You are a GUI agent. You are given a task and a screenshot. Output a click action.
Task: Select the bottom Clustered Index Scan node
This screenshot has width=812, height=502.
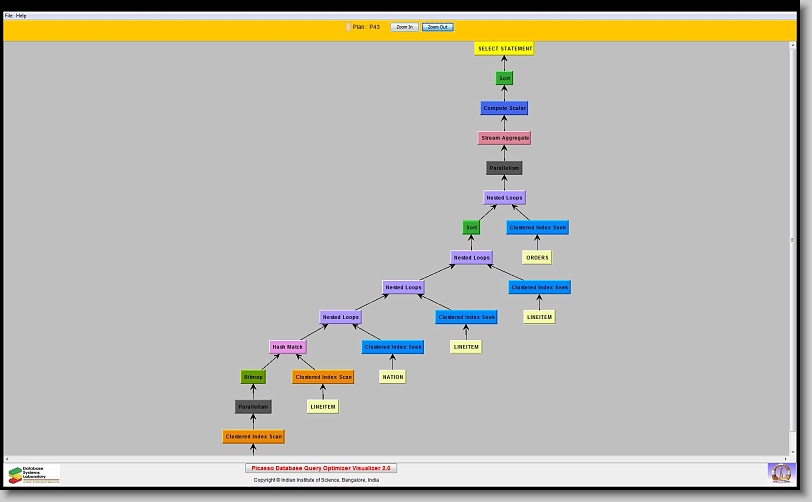click(x=253, y=437)
